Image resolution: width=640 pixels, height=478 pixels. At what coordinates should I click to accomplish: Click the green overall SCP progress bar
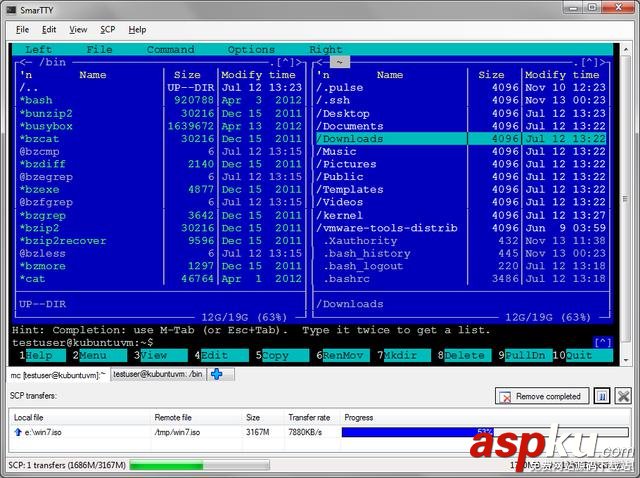(x=200, y=465)
